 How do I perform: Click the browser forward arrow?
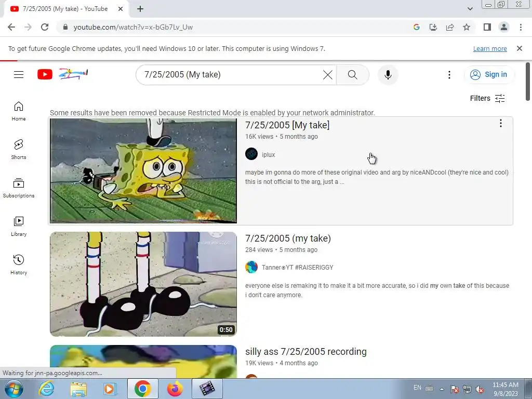pos(28,27)
